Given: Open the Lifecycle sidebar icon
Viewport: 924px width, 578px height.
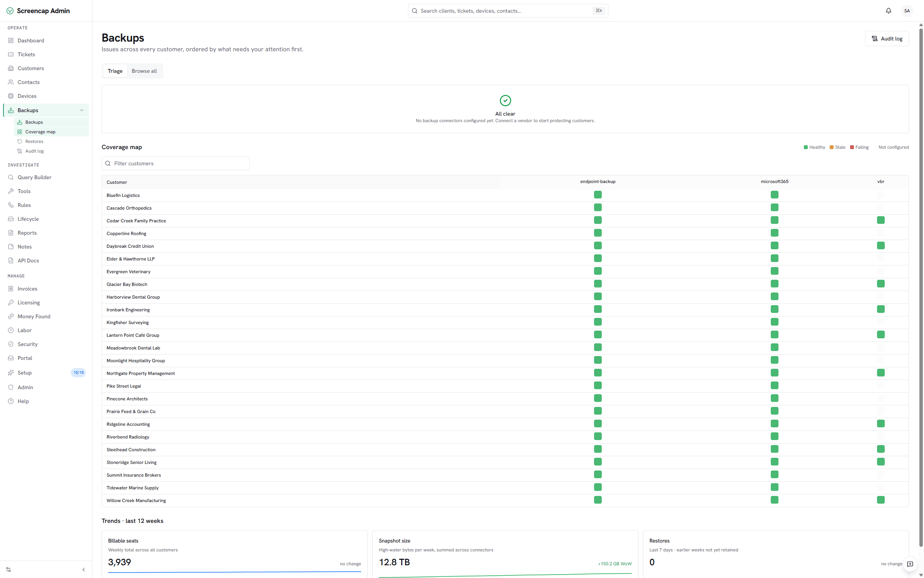Looking at the screenshot, I should point(11,219).
